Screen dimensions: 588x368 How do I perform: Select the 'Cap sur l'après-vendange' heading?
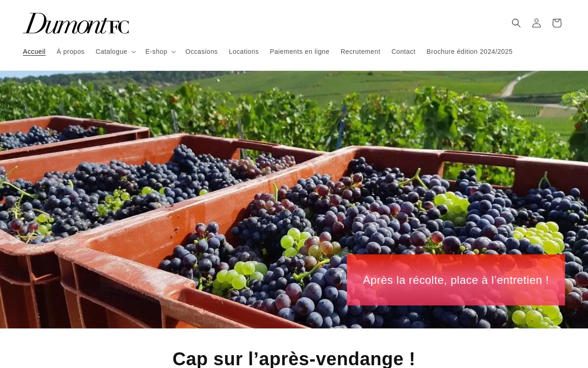[294, 359]
